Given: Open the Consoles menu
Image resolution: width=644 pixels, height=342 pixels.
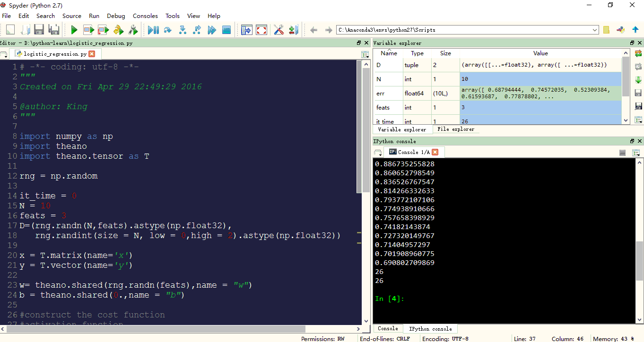Looking at the screenshot, I should (x=146, y=16).
